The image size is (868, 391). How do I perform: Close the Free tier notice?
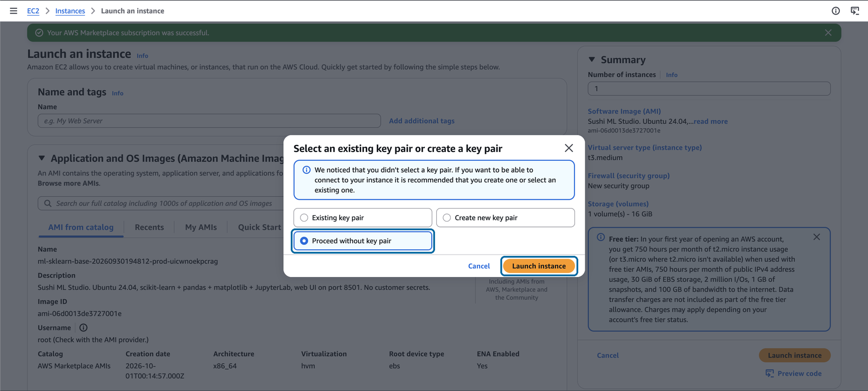tap(816, 237)
